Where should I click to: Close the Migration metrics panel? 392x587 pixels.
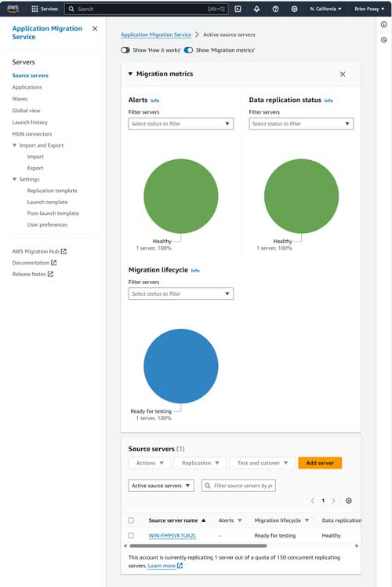tap(343, 74)
